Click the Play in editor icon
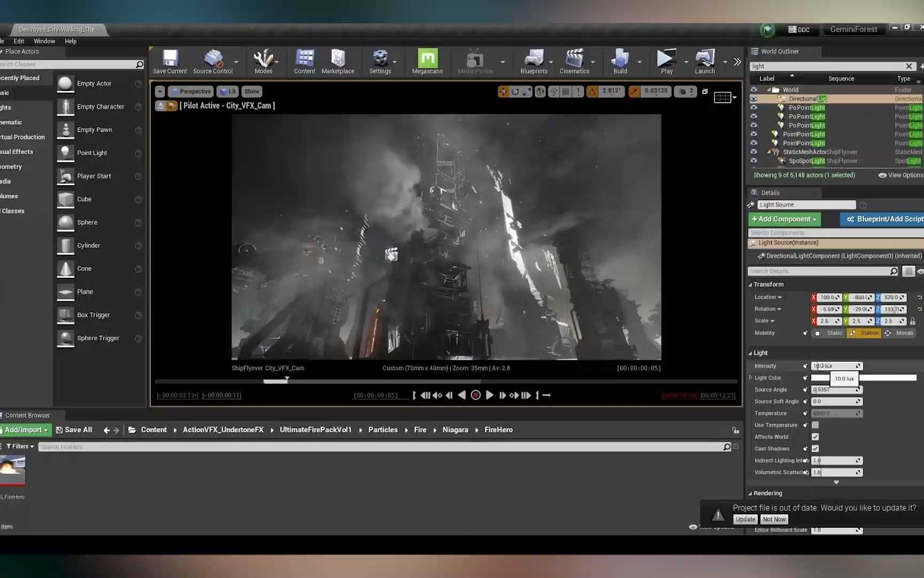The height and width of the screenshot is (578, 924). pyautogui.click(x=667, y=62)
